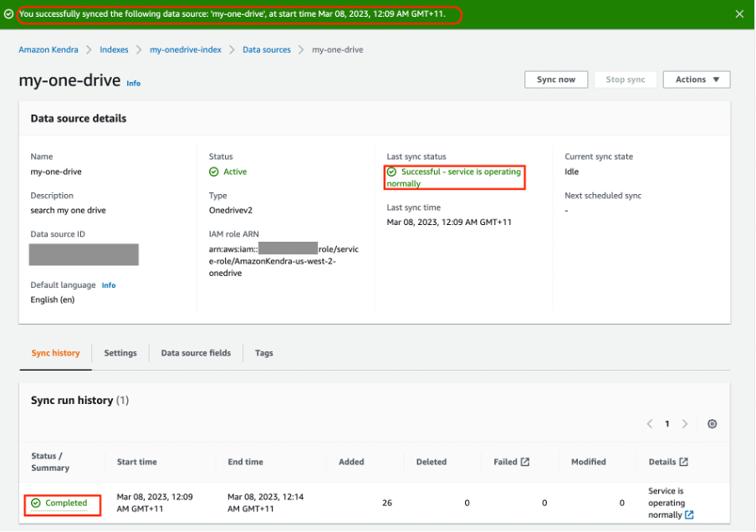Switch to the Settings tab
Viewport: 756px width, 532px height.
tap(120, 353)
